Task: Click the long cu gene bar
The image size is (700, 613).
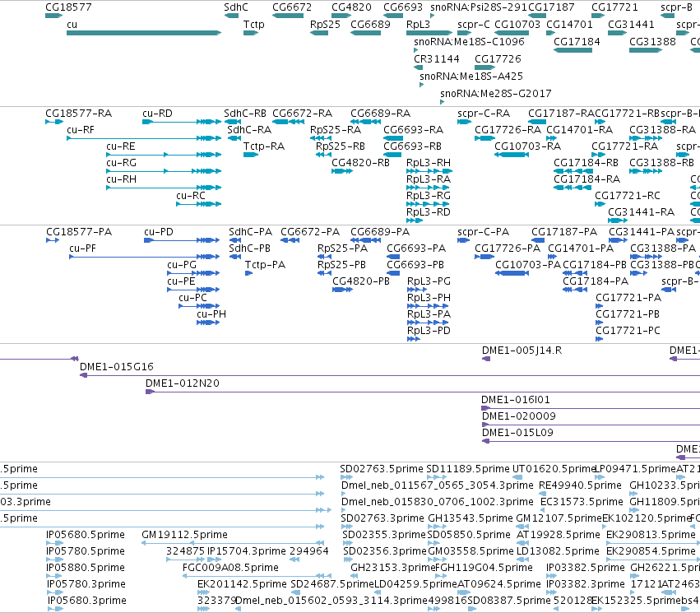Action: 144,33
